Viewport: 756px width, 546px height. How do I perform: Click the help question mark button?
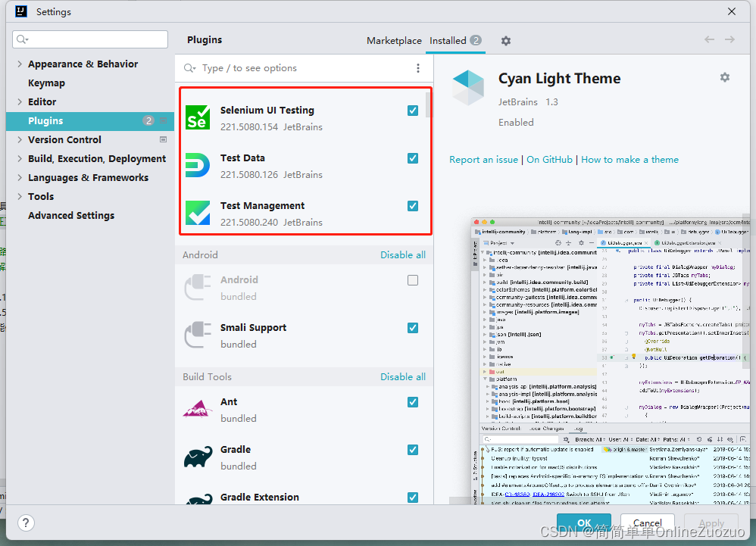[26, 523]
